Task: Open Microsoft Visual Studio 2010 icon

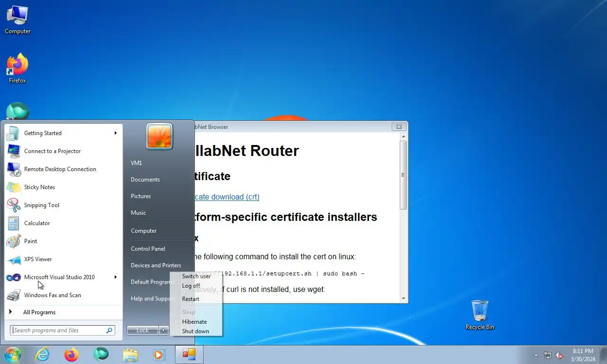Action: click(13, 277)
